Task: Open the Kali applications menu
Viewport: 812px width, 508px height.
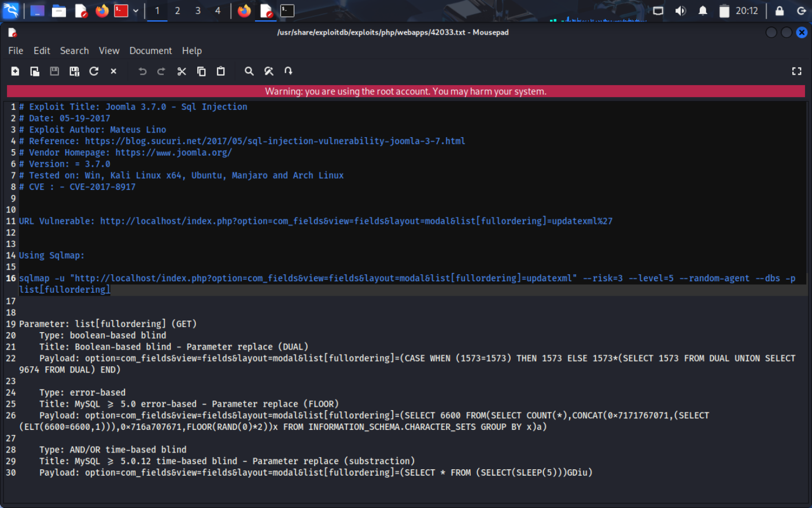Action: tap(11, 10)
